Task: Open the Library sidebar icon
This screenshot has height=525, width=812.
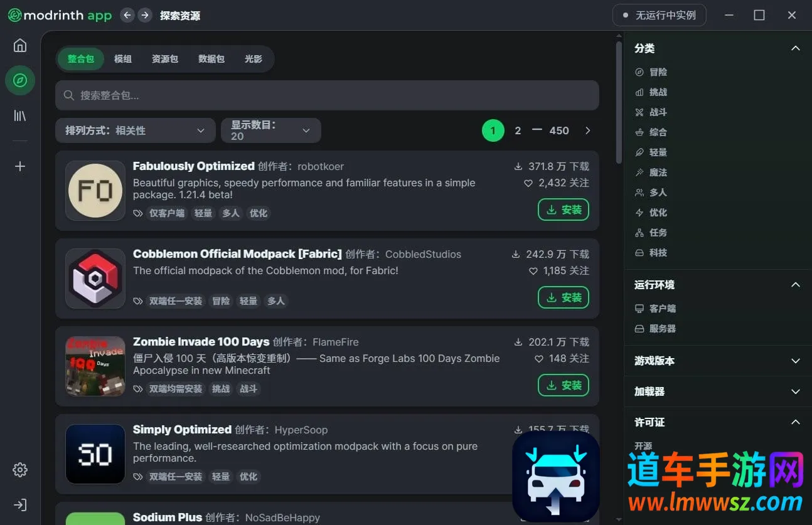Action: 20,115
